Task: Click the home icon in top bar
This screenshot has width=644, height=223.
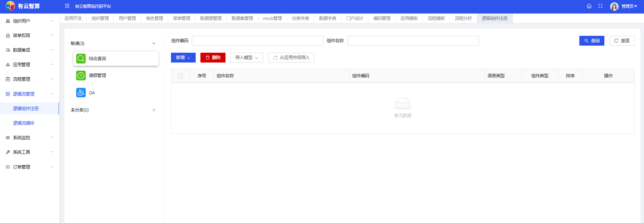Action: click(x=589, y=6)
